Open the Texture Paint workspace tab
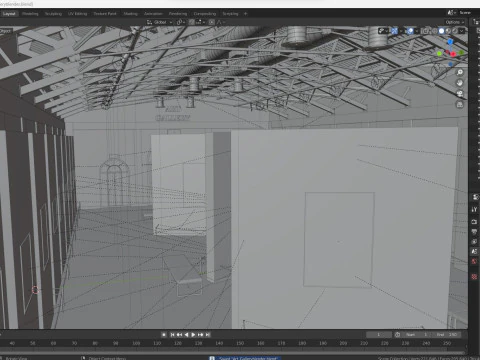Viewport: 480px width, 360px height. [105, 14]
